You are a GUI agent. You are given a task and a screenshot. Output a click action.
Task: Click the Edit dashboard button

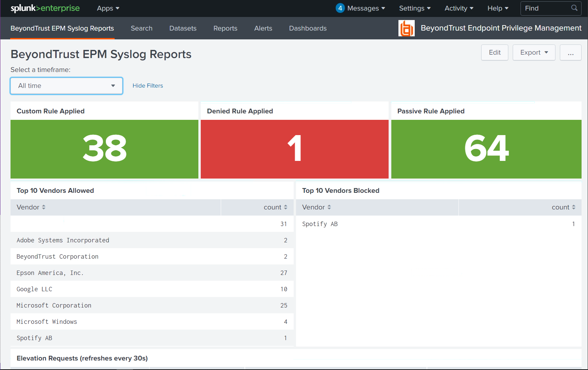(494, 53)
